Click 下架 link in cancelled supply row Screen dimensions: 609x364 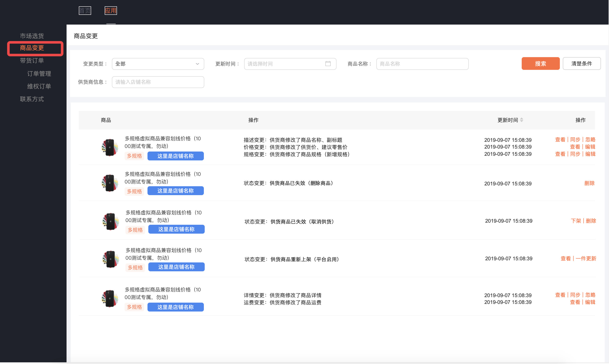coord(576,221)
